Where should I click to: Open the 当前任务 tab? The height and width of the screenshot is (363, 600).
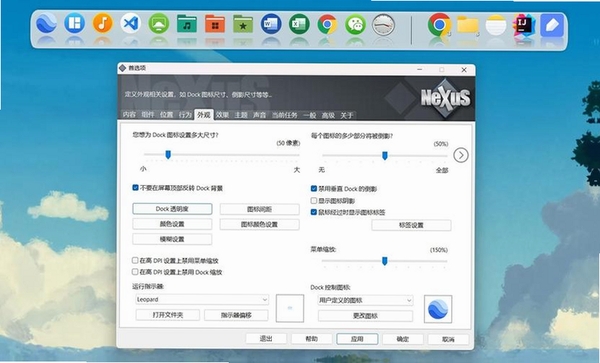[284, 115]
